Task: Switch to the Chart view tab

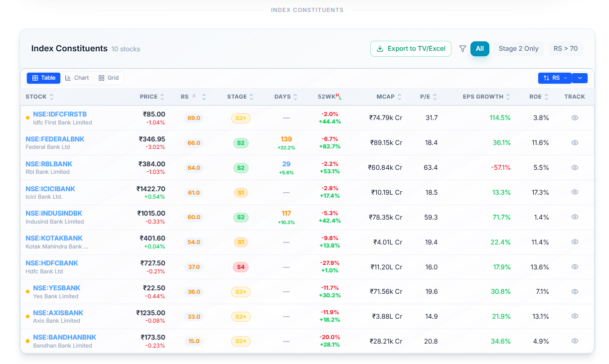Action: tap(77, 78)
